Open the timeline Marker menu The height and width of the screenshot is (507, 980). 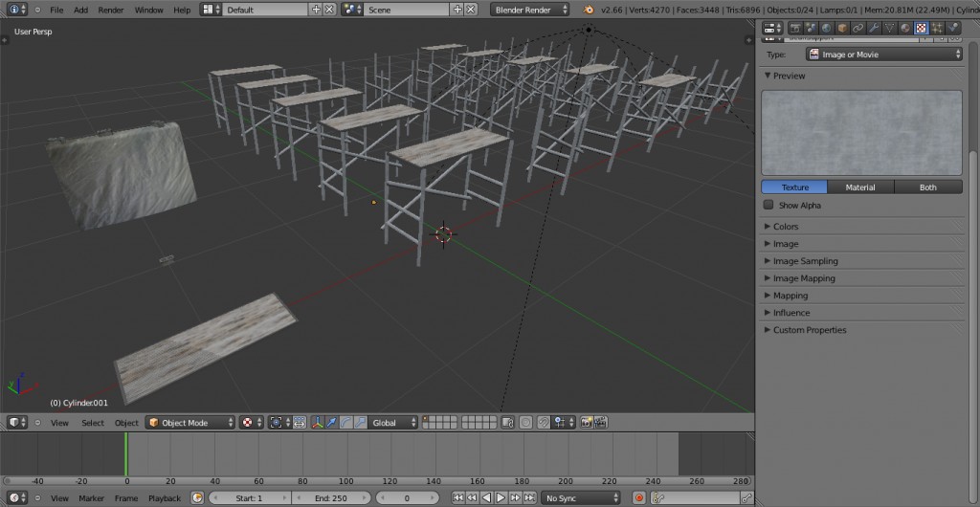point(91,498)
